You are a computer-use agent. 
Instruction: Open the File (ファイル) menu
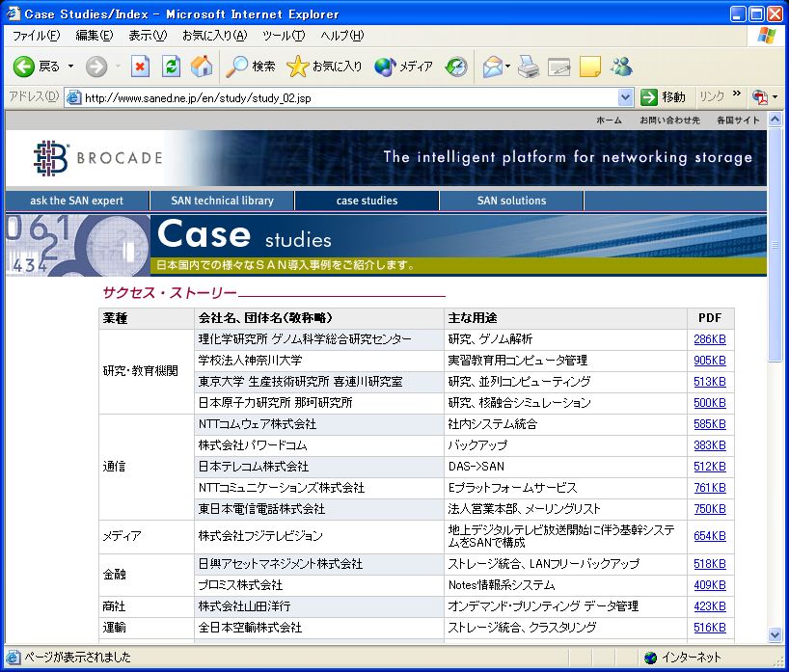pyautogui.click(x=37, y=36)
